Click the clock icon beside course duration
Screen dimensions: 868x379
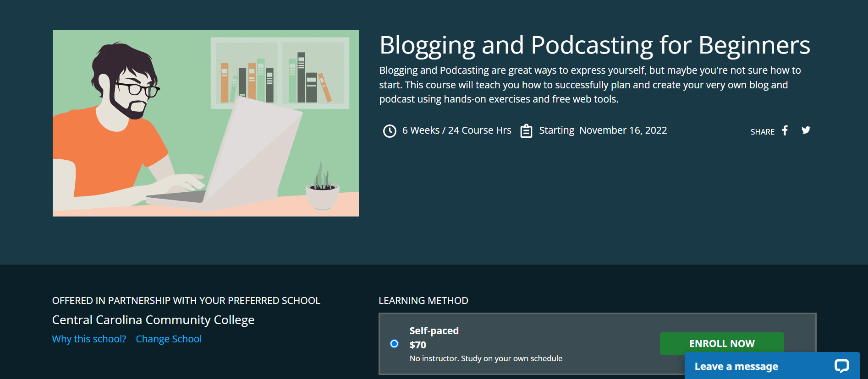(x=390, y=131)
